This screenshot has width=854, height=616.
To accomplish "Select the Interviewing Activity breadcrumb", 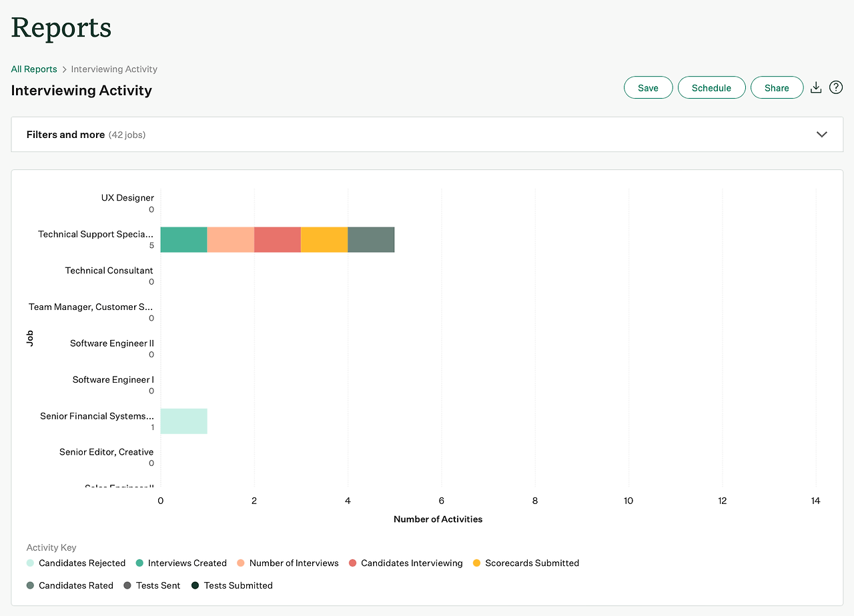I will (113, 69).
